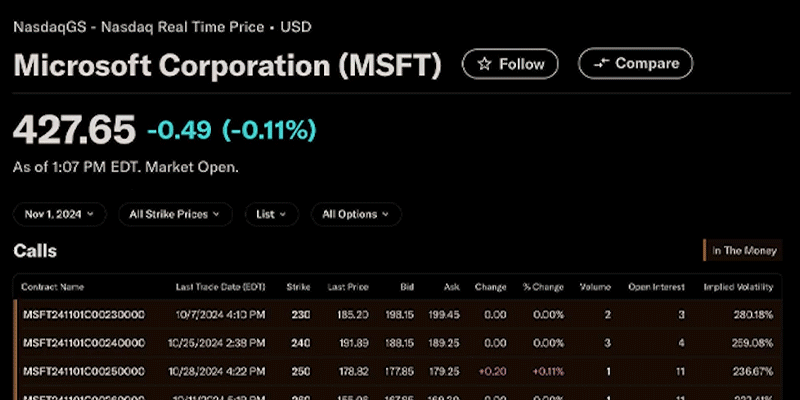Sort by Implied Volatility column header
800x400 pixels.
point(739,287)
